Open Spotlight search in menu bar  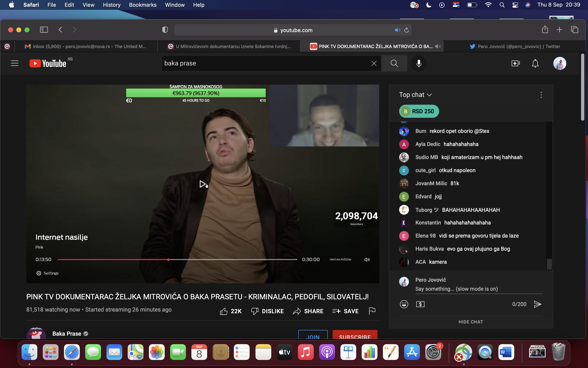(502, 5)
